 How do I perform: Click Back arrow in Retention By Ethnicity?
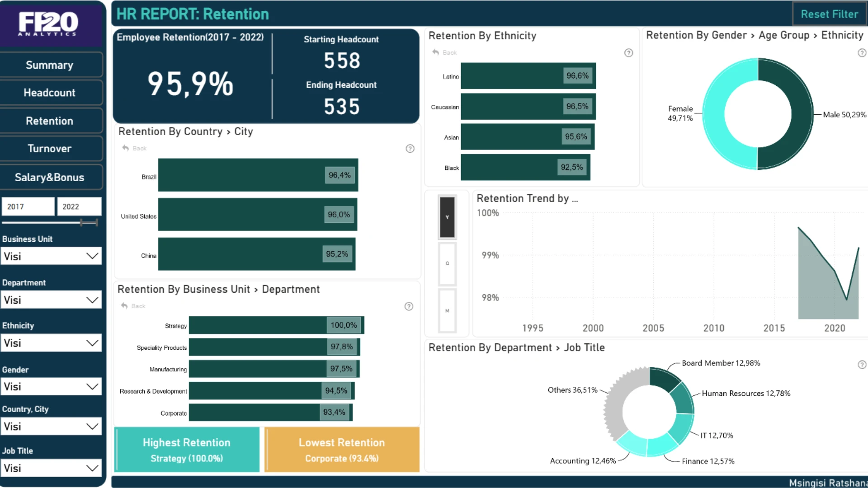436,52
